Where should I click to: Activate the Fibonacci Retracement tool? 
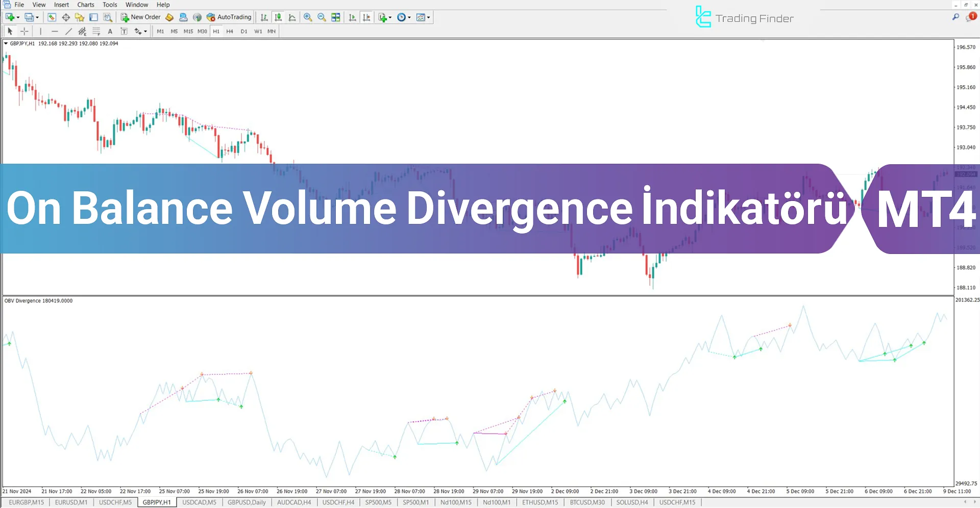coord(96,31)
